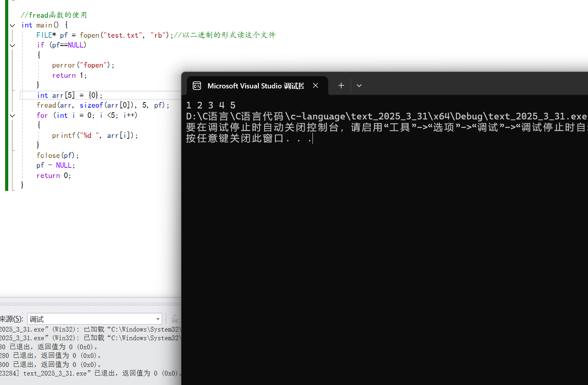Click the perror("fopen") code line
588x385 pixels.
[83, 65]
